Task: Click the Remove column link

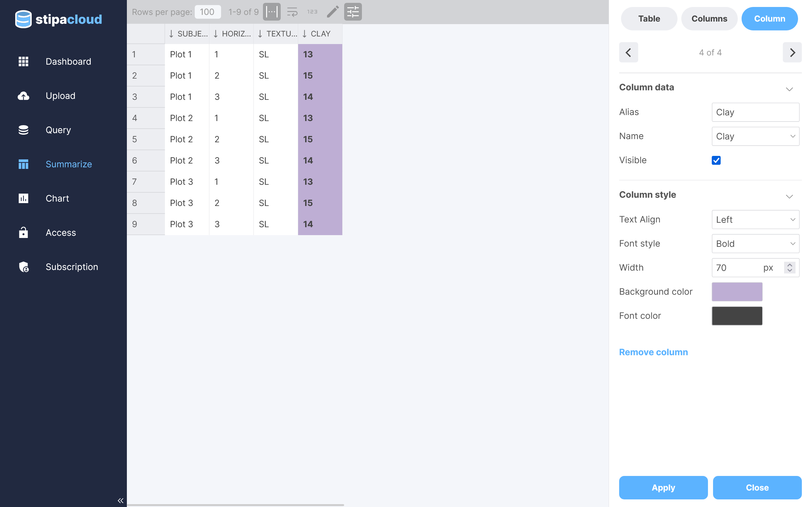Action: pos(653,352)
